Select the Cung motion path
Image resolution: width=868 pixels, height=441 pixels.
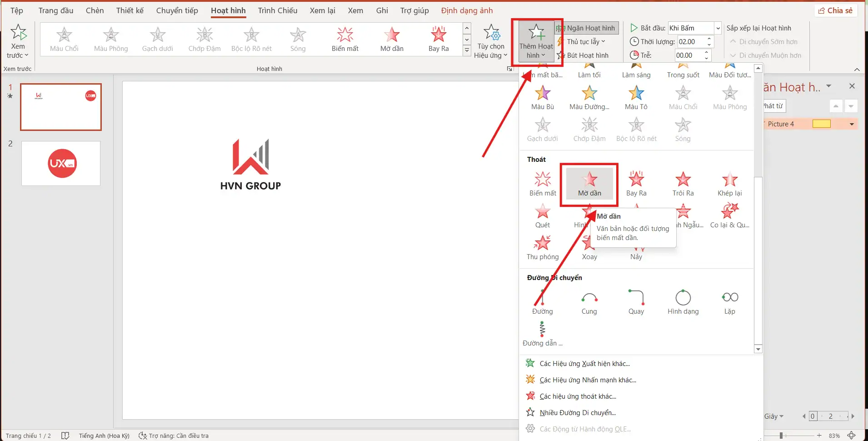tap(589, 302)
